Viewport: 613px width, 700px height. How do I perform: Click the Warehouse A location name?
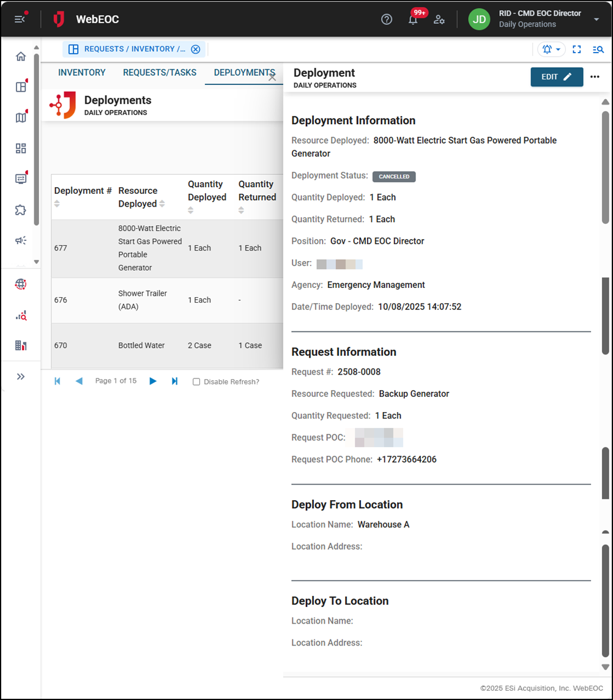384,525
